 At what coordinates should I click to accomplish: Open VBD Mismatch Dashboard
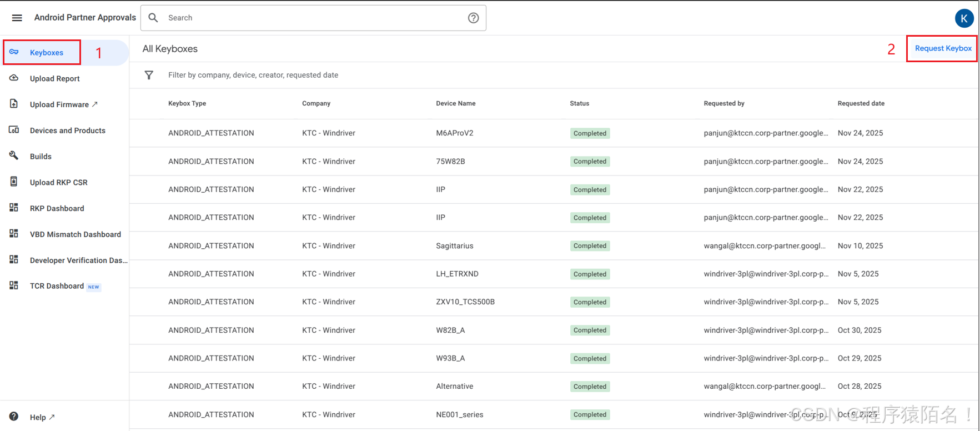click(75, 234)
